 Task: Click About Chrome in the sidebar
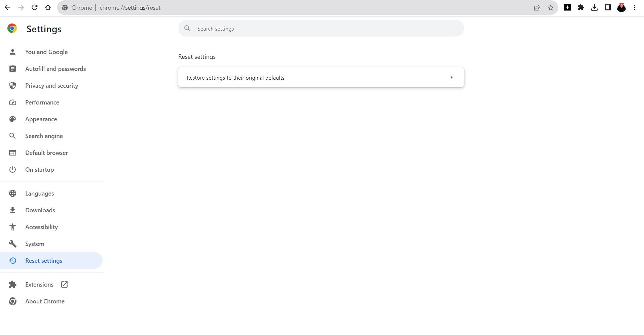coord(45,301)
